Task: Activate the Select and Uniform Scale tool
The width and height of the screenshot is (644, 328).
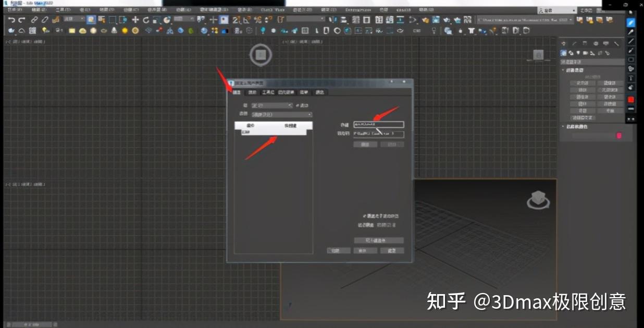Action: (x=155, y=21)
